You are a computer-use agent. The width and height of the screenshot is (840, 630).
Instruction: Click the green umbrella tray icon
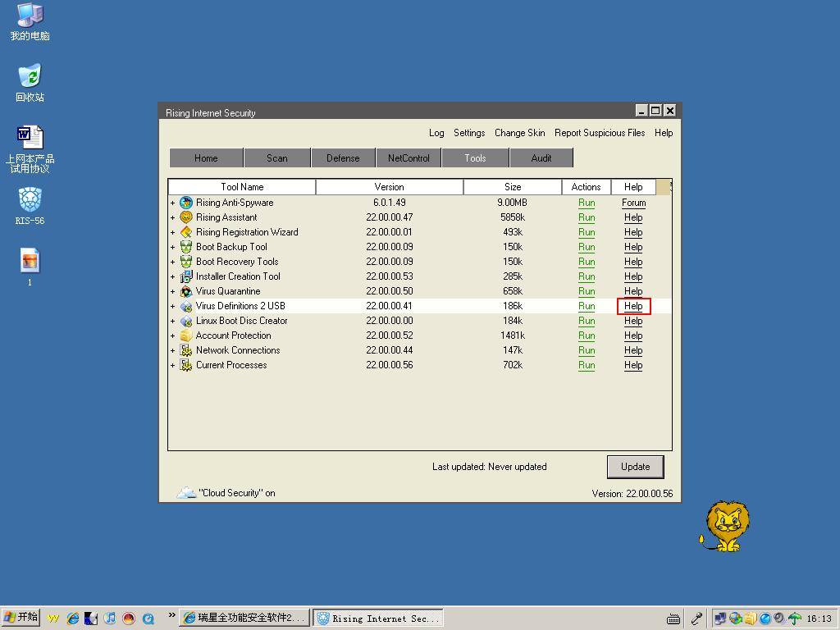tap(795, 619)
